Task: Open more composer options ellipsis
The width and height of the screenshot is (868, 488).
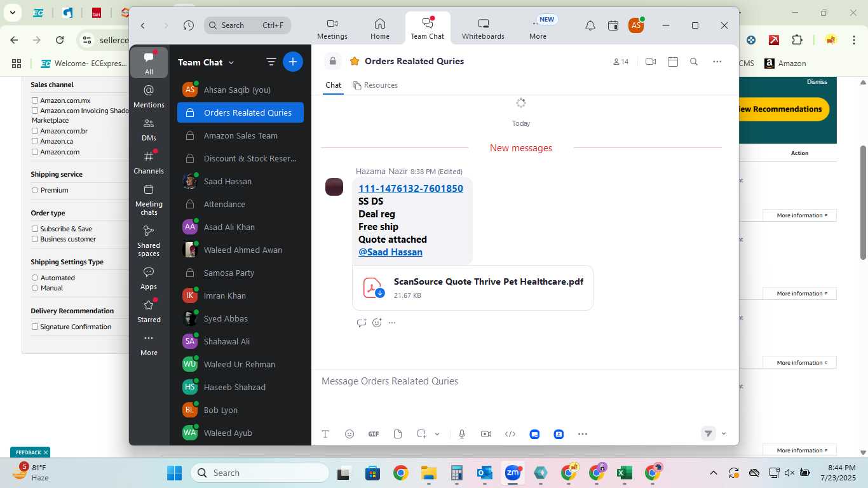Action: tap(583, 434)
